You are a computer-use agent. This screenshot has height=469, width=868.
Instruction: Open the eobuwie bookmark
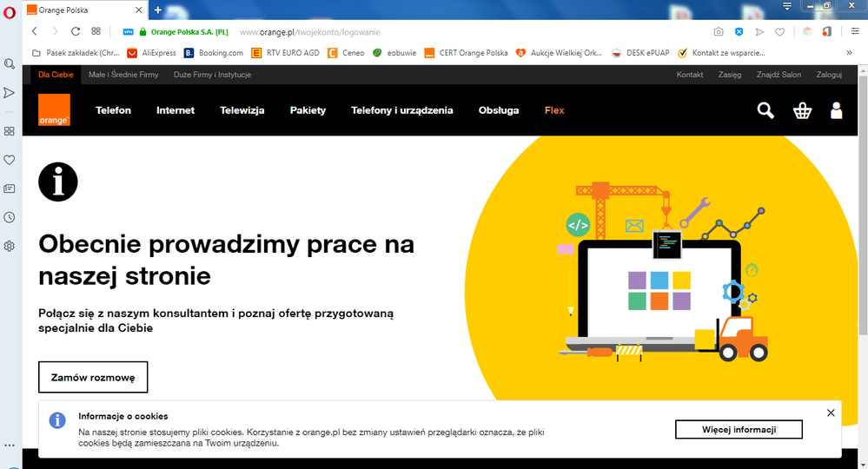394,53
